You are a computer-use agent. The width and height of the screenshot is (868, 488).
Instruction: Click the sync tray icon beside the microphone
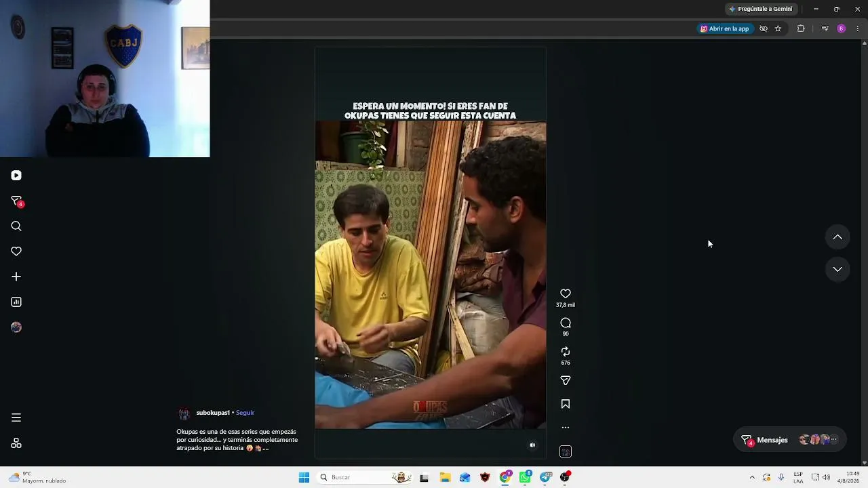766,477
